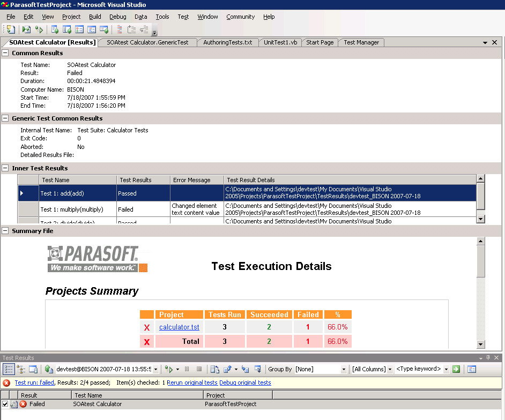Click the icon with blue down arrow before Group By

coord(258,369)
